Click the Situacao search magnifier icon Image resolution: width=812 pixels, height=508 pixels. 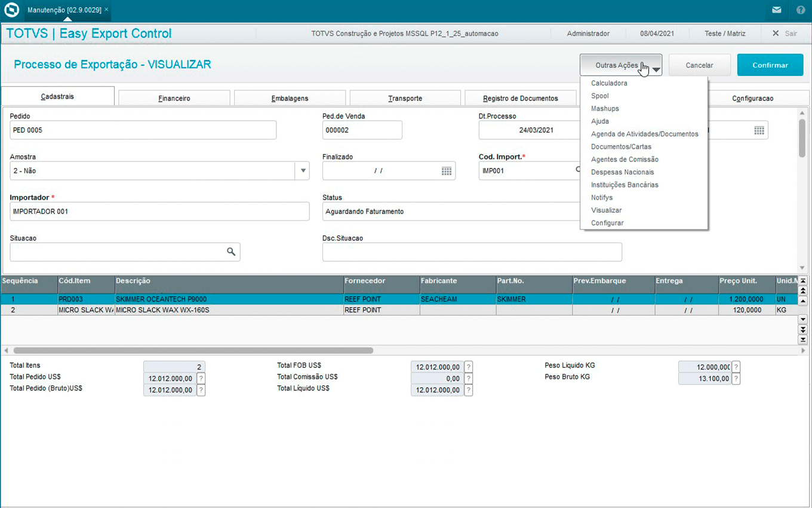click(x=231, y=252)
